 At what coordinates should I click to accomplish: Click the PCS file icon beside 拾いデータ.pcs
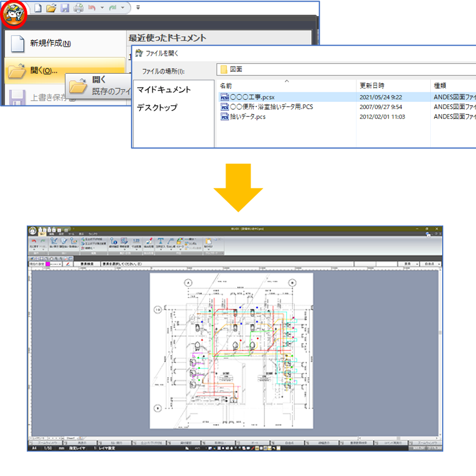(225, 117)
